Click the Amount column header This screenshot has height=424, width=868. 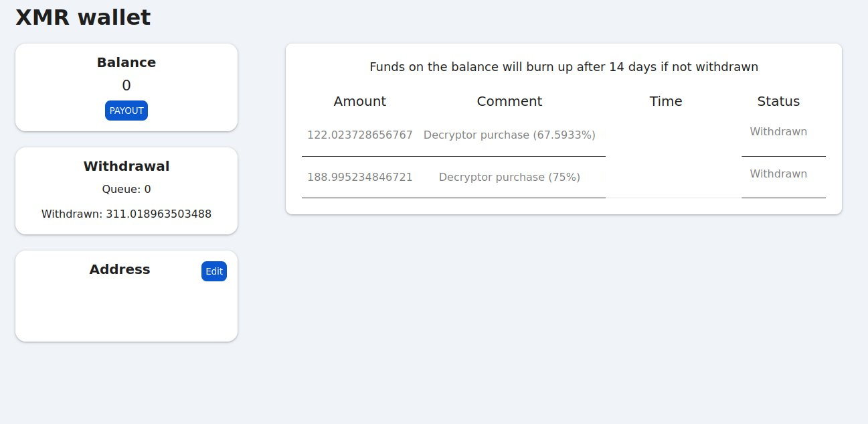pos(360,101)
